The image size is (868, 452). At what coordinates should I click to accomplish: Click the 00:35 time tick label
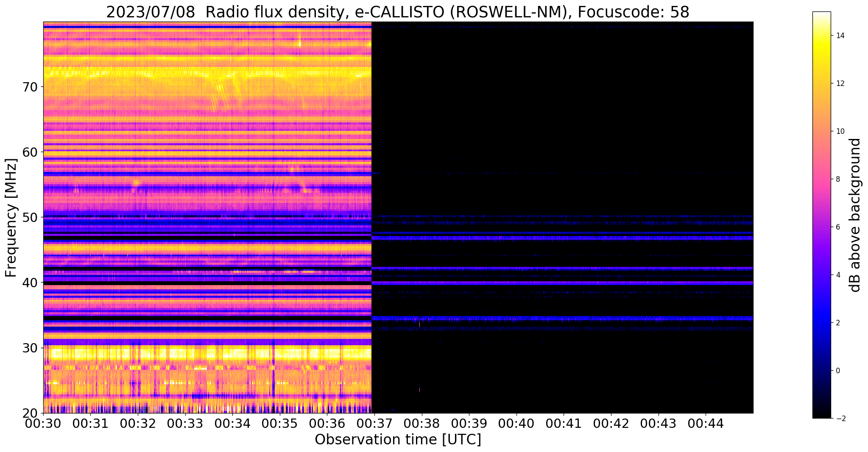pyautogui.click(x=280, y=423)
